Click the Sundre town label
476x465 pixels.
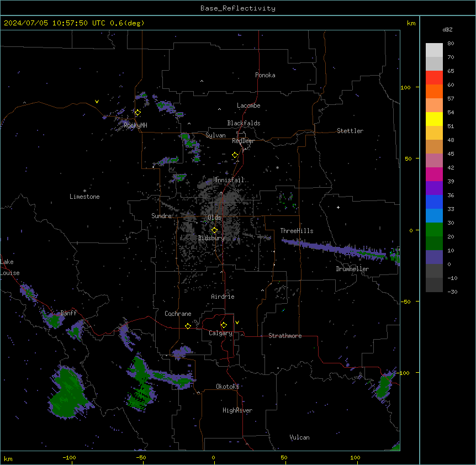pyautogui.click(x=161, y=216)
